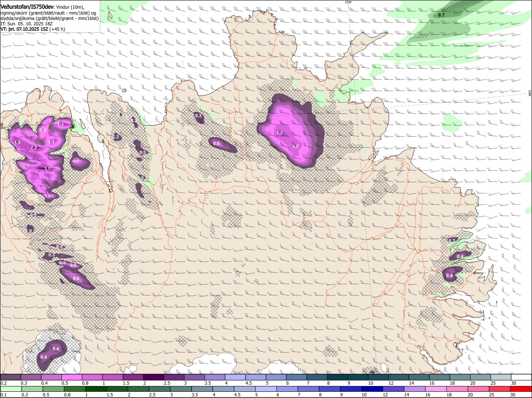Image resolution: width=532 pixels, height=398 pixels.
Task: Pick the dark teal swatch between 8 and 9, purple scale
Action: pos(337,377)
